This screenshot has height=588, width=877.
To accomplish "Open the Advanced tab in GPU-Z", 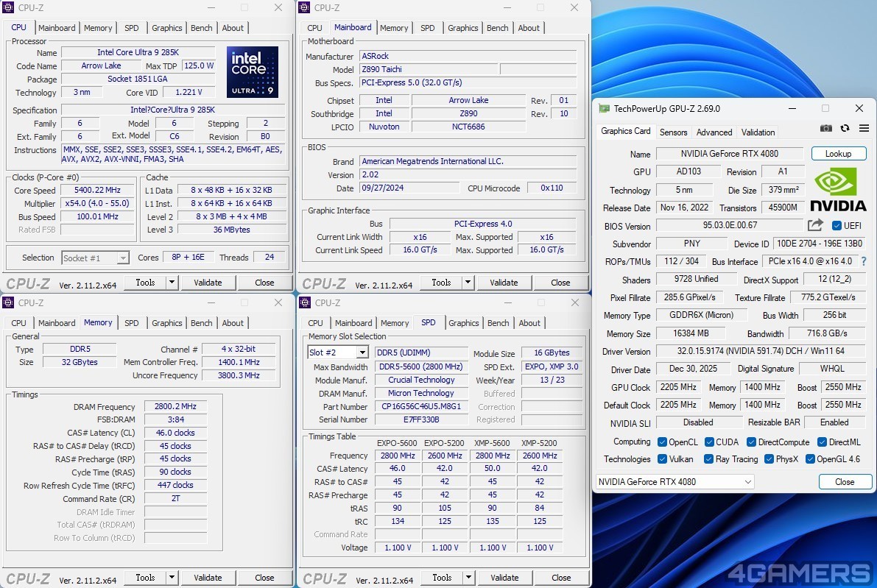I will (x=714, y=132).
